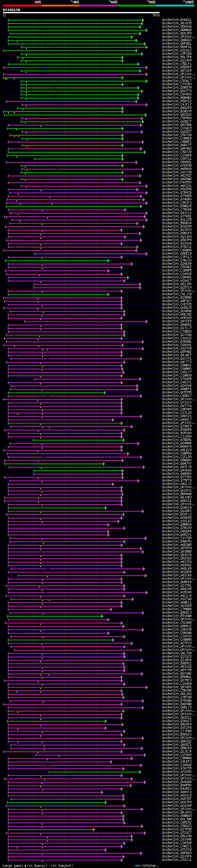
Task: Pick the UniRef100_Q5B579 entry
Action: coord(177,88)
